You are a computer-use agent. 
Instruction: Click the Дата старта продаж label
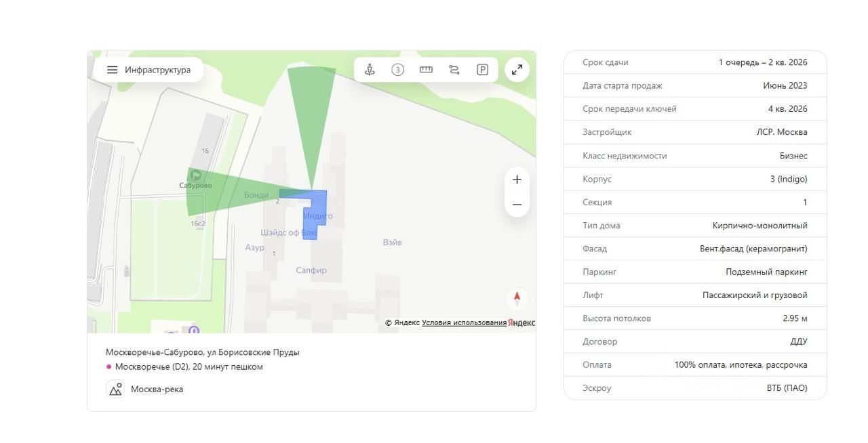[x=623, y=86]
